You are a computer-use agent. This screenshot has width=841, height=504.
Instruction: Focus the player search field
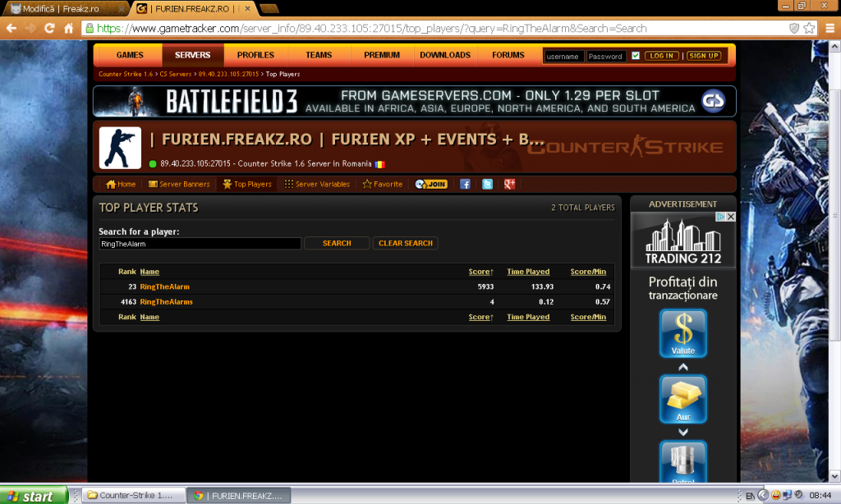200,244
